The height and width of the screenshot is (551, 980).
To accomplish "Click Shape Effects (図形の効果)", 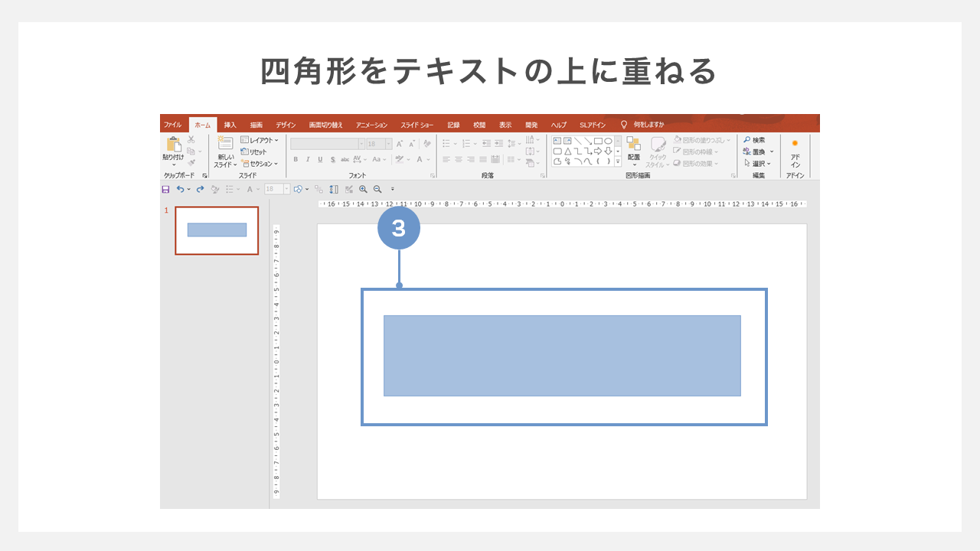I will click(x=697, y=163).
